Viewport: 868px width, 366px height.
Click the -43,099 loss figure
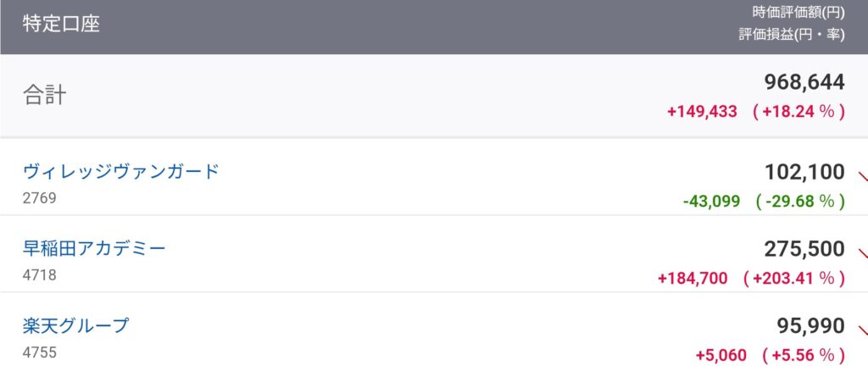point(710,201)
